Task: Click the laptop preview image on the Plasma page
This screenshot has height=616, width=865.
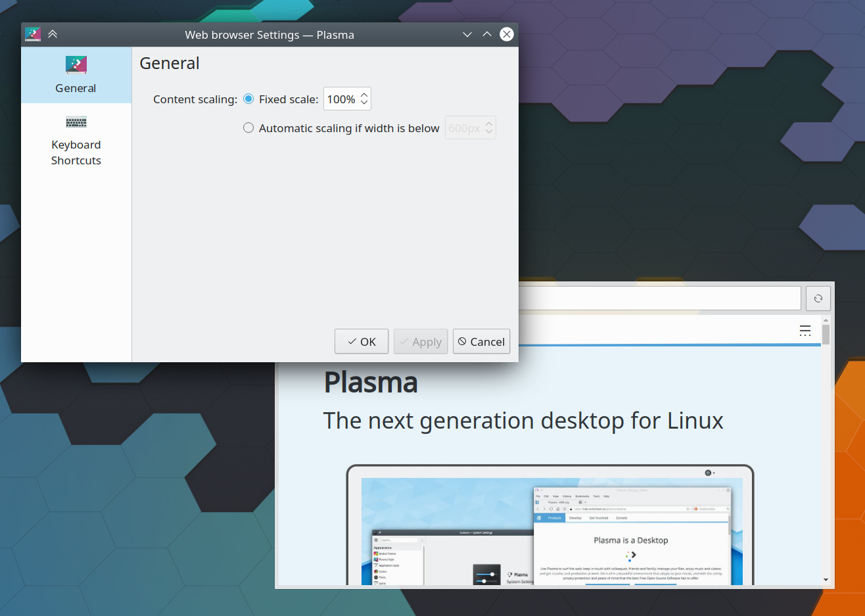Action: point(551,526)
